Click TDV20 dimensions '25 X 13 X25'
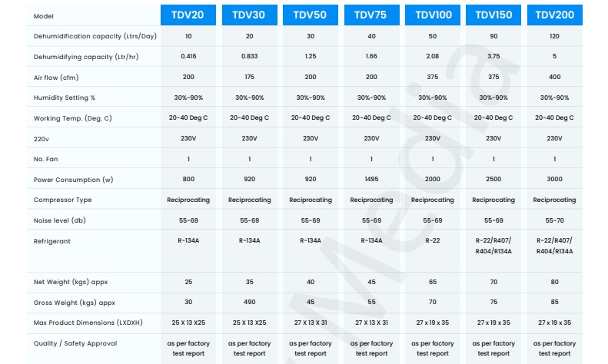The height and width of the screenshot is (364, 608). pos(188,323)
